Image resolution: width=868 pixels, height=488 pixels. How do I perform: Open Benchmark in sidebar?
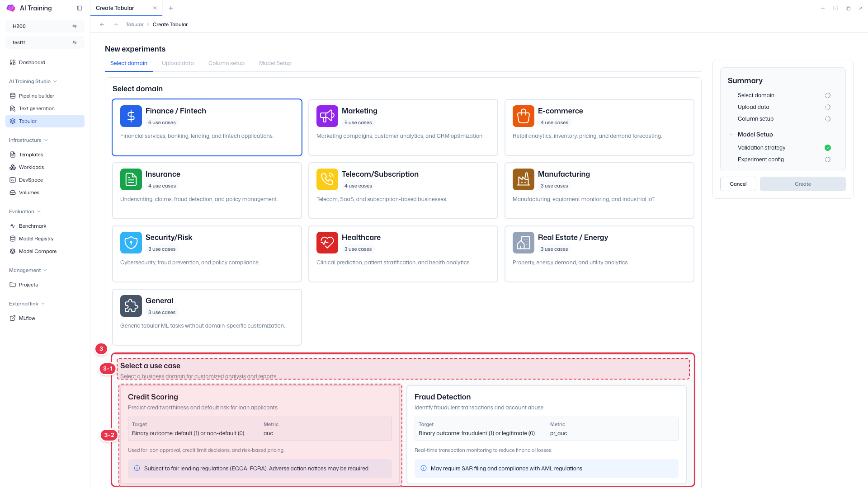pyautogui.click(x=45, y=226)
